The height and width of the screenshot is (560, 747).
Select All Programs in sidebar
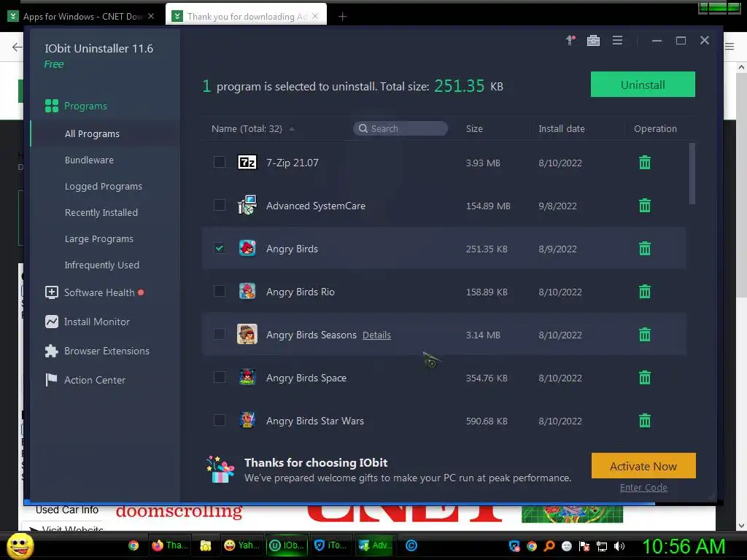92,134
